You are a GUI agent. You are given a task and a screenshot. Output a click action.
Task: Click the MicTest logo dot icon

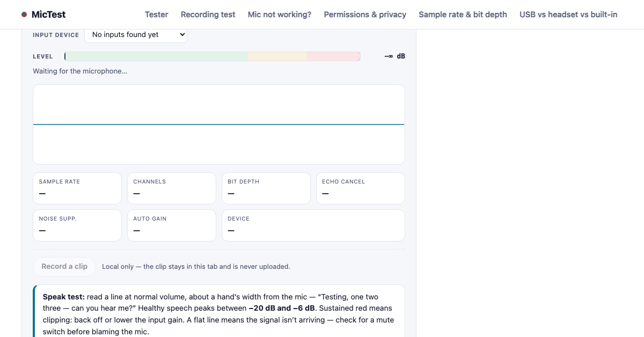[x=24, y=14]
